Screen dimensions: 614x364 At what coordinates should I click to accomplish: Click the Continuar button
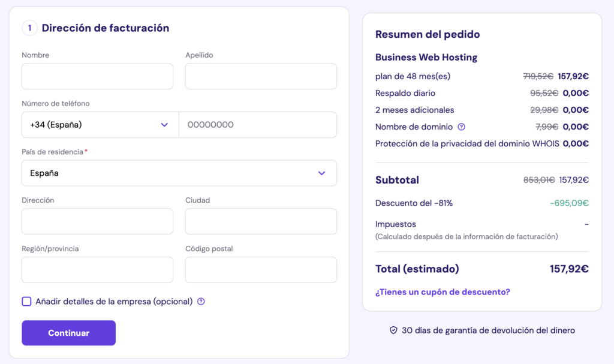point(68,333)
